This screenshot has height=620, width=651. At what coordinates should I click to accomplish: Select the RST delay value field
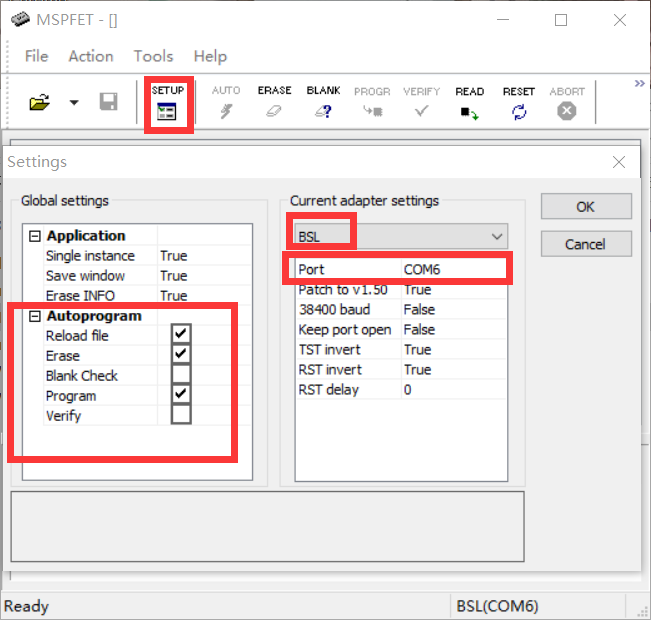pyautogui.click(x=454, y=390)
